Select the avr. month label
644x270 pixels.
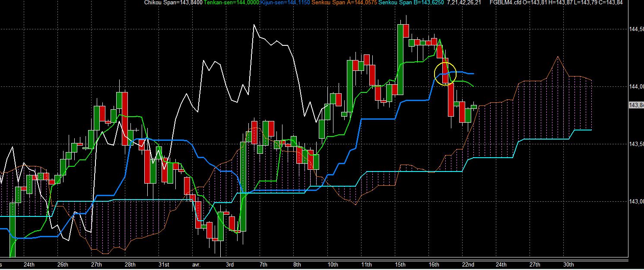pos(196,265)
